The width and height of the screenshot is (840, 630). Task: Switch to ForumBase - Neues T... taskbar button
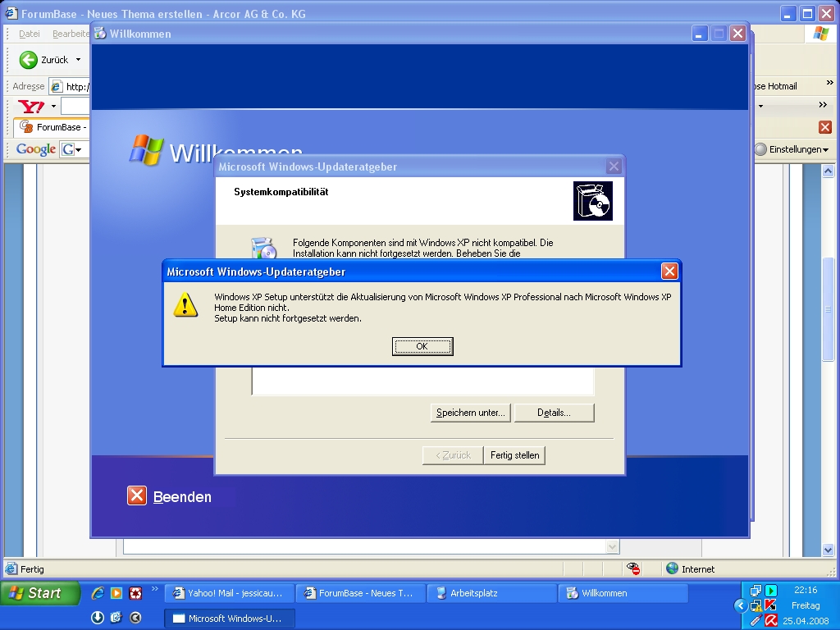[x=361, y=593]
